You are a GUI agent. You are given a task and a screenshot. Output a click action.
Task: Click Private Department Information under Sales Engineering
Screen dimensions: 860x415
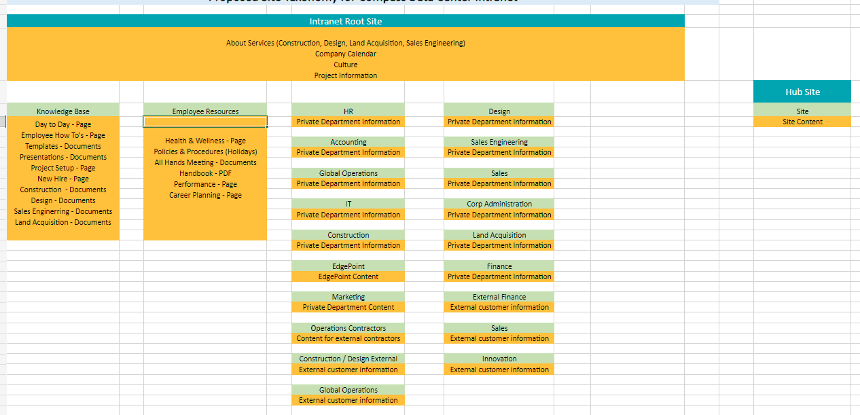pos(499,152)
